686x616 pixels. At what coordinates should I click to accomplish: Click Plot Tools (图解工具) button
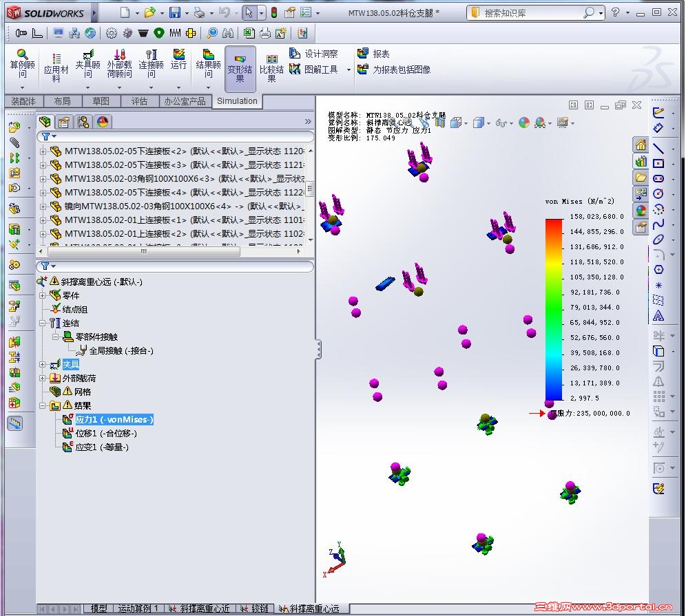[x=313, y=69]
